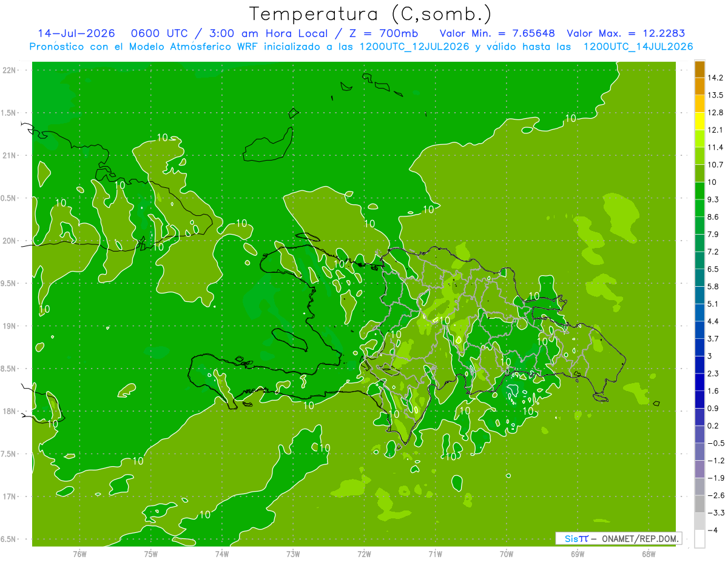Click the longitude label "70W"
728x562 pixels.
507,554
